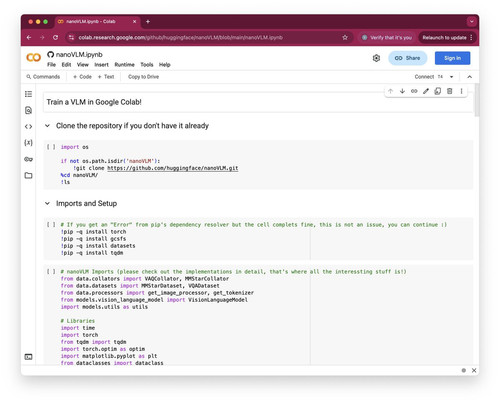The image size is (500, 403).
Task: Click the line !pip -q install datasets
Action: (x=98, y=246)
